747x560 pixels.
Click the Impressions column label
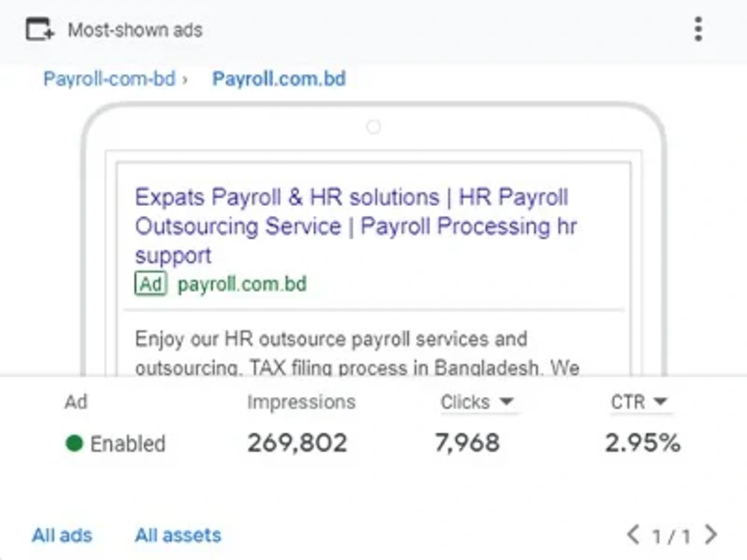(301, 402)
